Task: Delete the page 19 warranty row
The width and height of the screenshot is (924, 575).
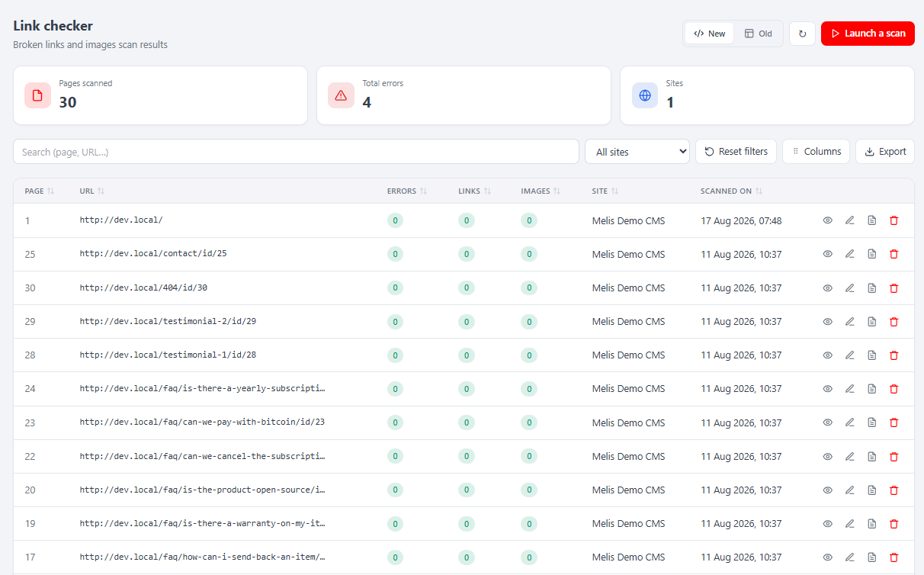Action: point(894,524)
